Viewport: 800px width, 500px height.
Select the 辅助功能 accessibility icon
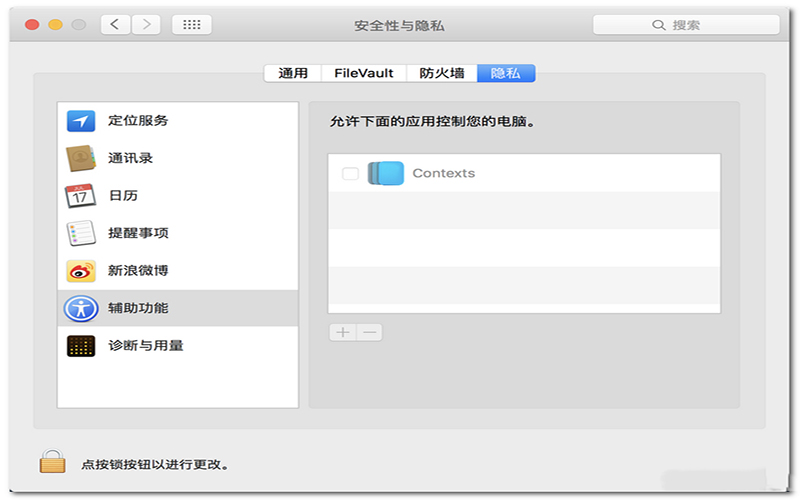pyautogui.click(x=81, y=309)
